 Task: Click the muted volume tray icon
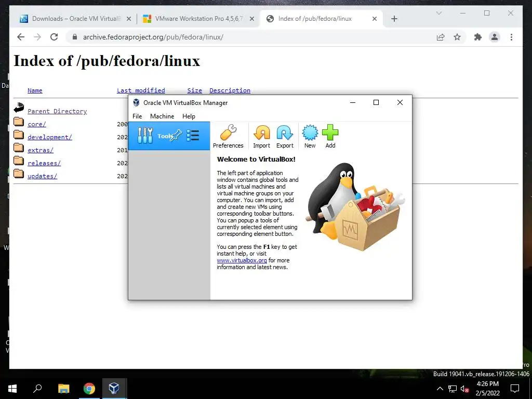click(464, 389)
